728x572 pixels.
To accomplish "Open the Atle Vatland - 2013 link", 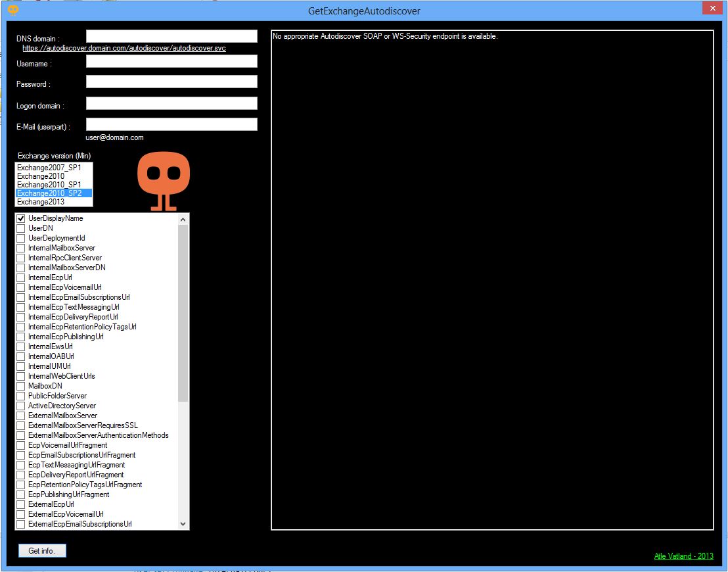I will point(683,556).
